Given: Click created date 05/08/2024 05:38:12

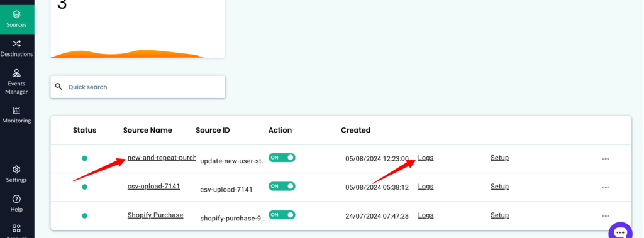Looking at the screenshot, I should click(377, 188).
